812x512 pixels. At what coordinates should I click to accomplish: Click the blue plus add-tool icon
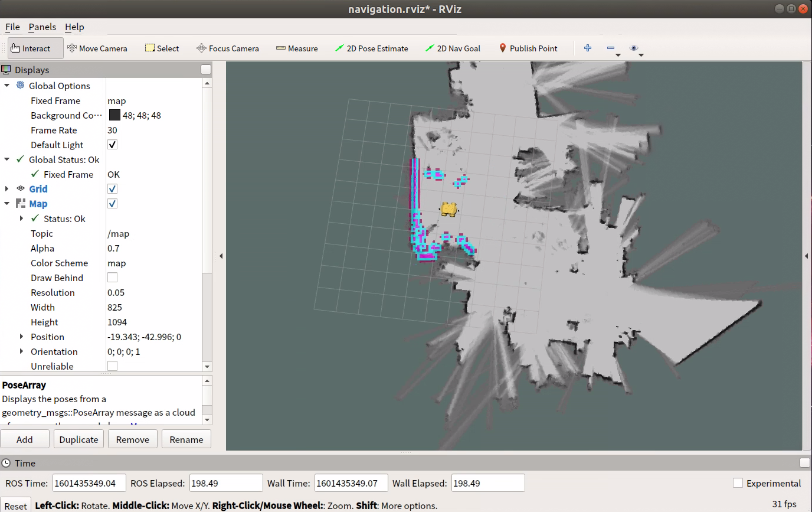pos(587,48)
